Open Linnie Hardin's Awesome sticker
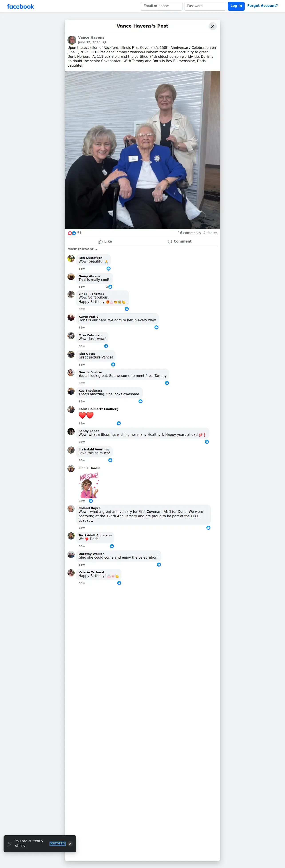This screenshot has height=868, width=285. (89, 485)
